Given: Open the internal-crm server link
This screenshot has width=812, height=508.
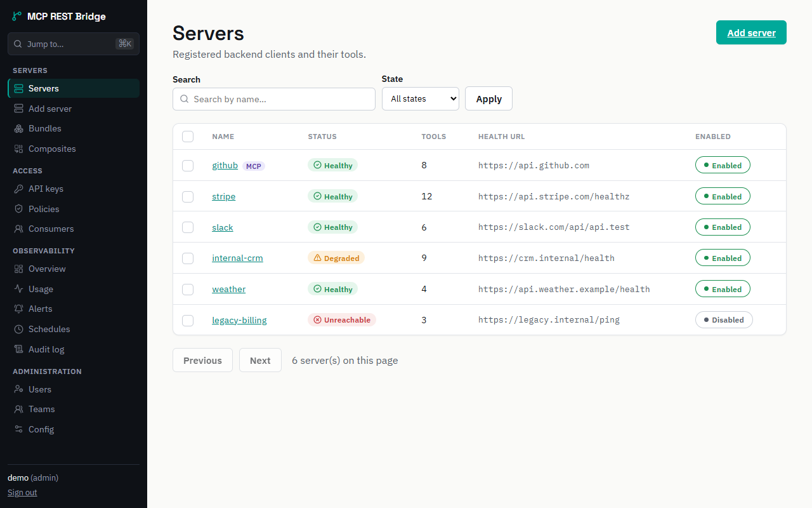Looking at the screenshot, I should coord(237,258).
